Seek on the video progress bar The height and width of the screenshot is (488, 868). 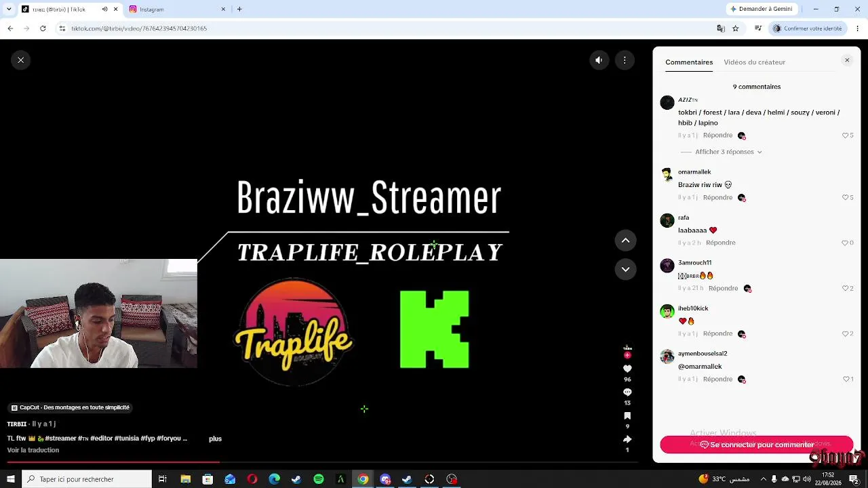click(x=322, y=462)
